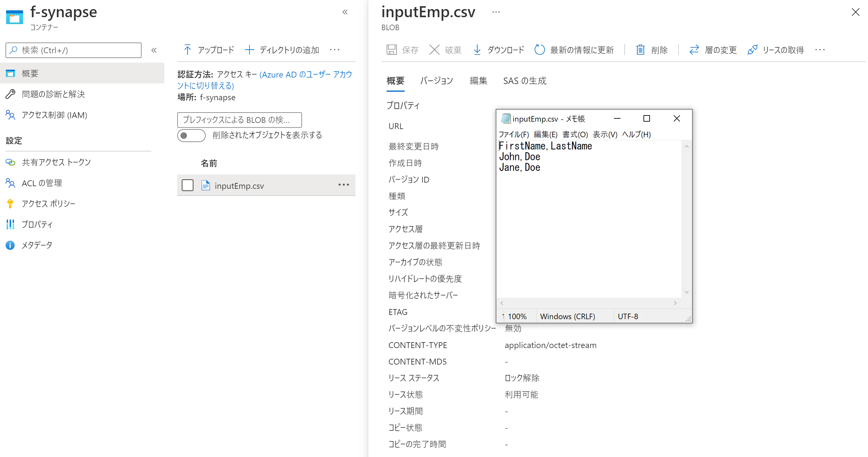This screenshot has height=457, width=868.
Task: Maximize the Notepad window
Action: tap(646, 119)
